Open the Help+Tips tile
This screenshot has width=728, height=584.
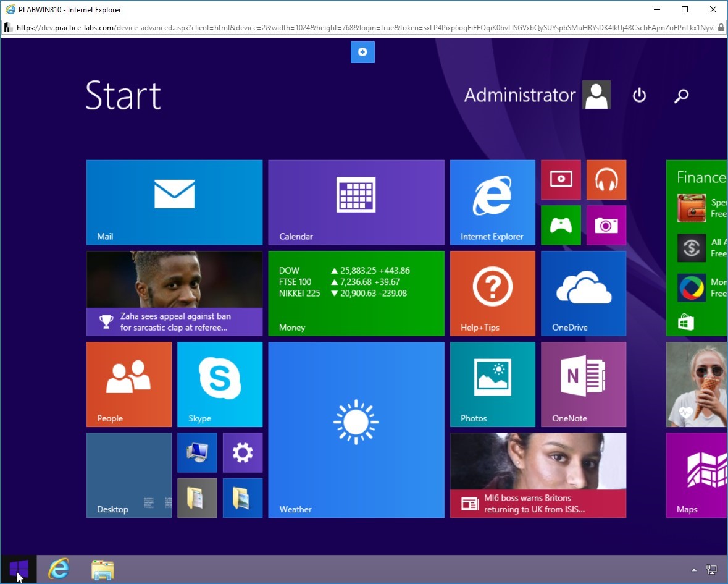[x=493, y=293]
